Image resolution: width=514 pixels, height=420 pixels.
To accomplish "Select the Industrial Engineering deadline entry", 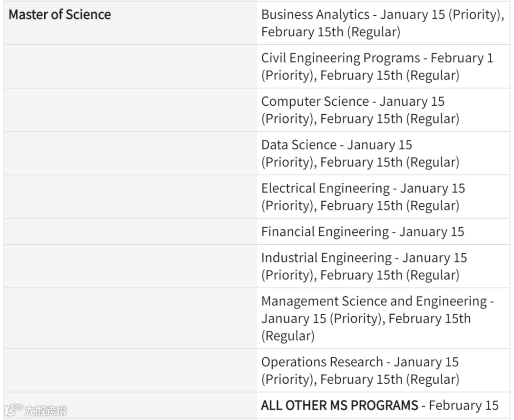I will [364, 266].
